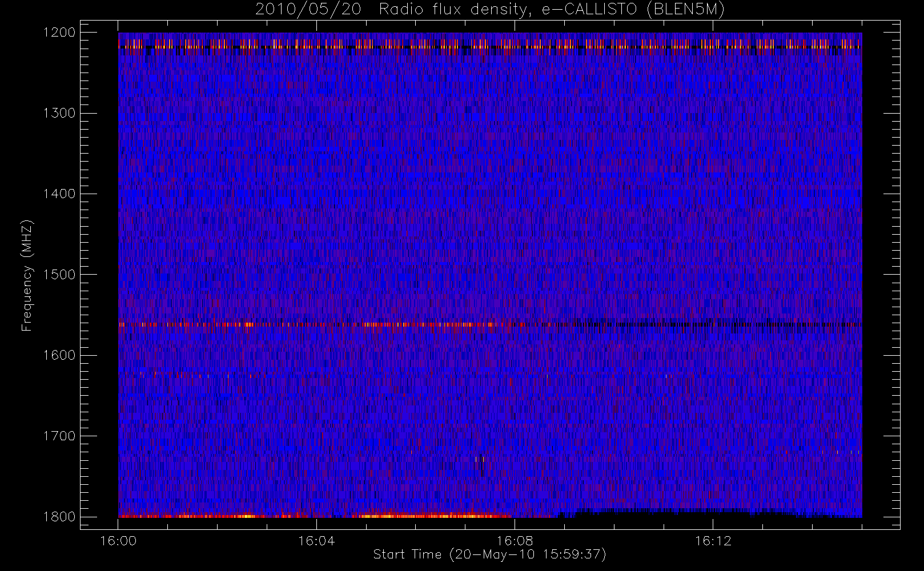Click the 16:04 time tick label
924x571 pixels.
(316, 541)
